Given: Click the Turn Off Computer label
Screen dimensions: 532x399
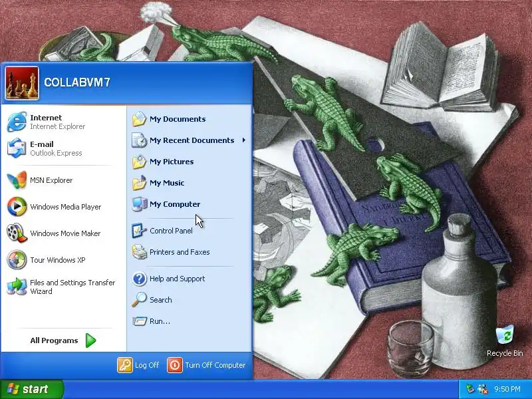Looking at the screenshot, I should click(215, 365).
